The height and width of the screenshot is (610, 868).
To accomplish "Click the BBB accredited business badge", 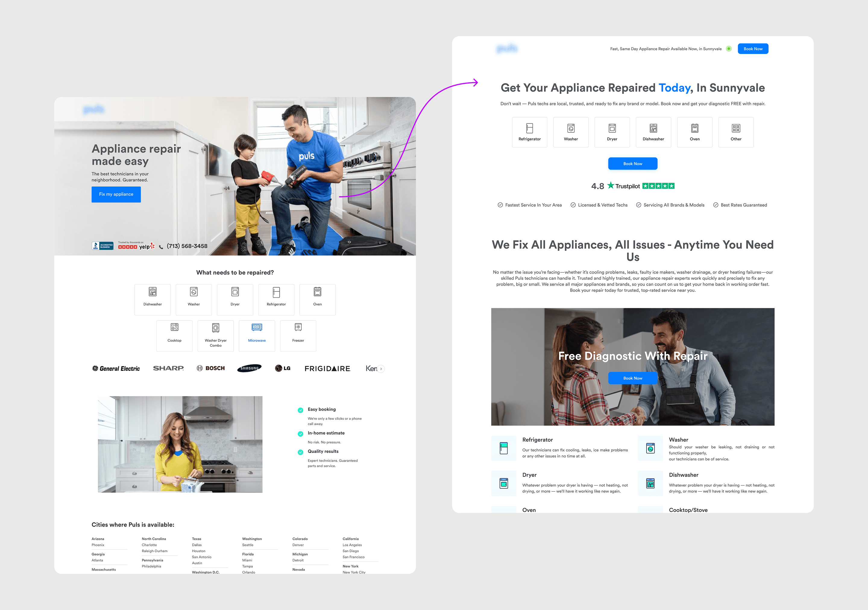I will click(102, 246).
